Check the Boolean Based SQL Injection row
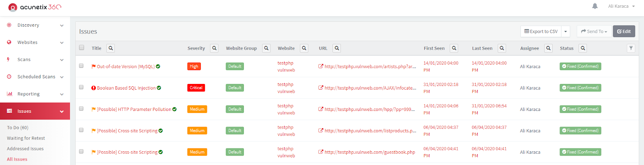This screenshot has height=165, width=644. pos(81,87)
